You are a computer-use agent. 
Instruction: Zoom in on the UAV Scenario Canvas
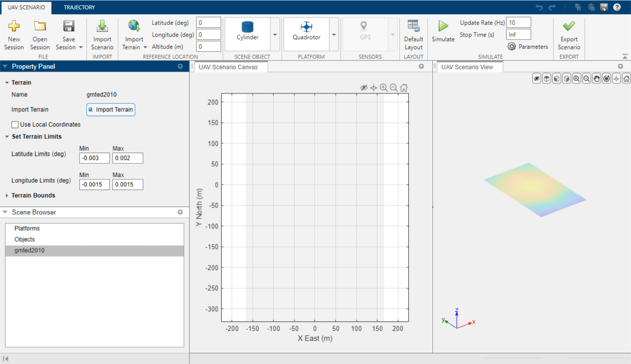384,88
